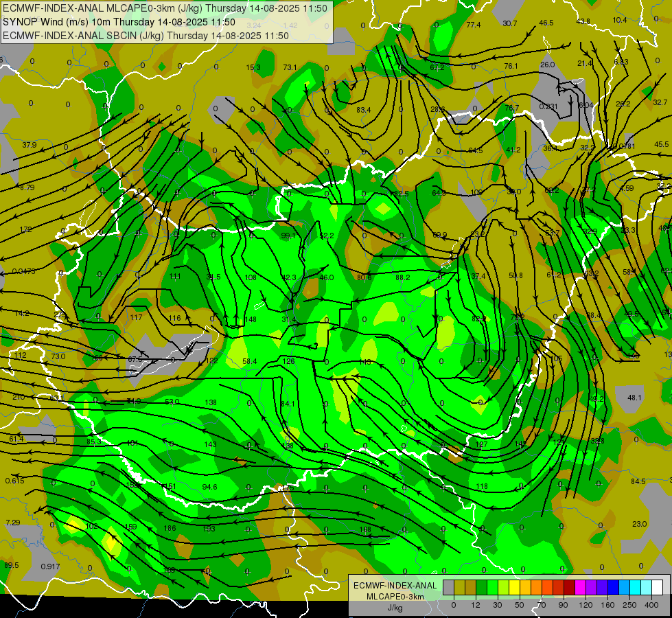Click the map value '126'

tap(288, 362)
